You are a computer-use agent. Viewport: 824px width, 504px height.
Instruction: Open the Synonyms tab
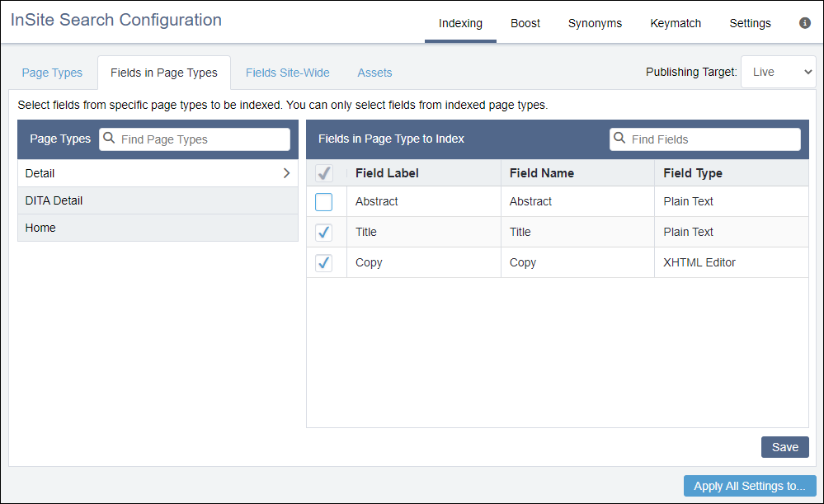pyautogui.click(x=595, y=23)
